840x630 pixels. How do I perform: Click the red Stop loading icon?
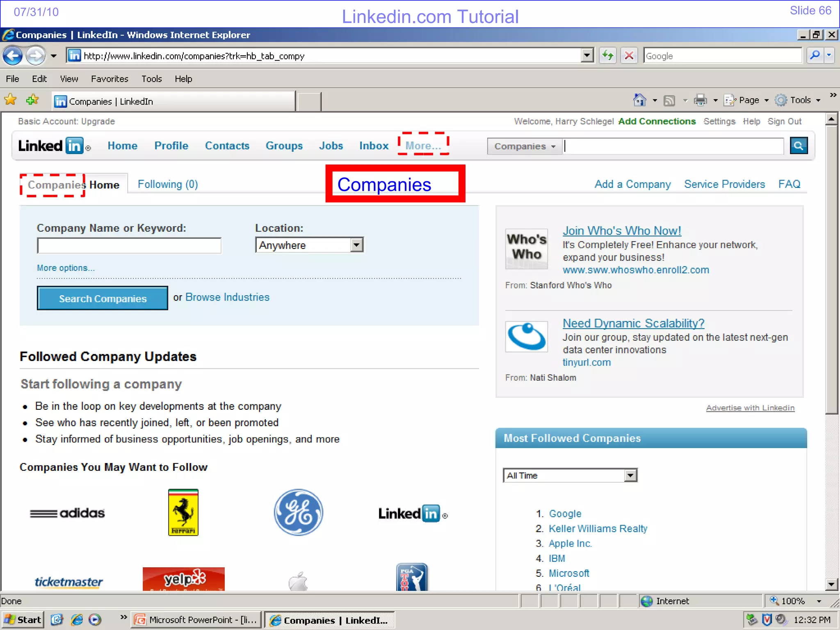point(629,55)
